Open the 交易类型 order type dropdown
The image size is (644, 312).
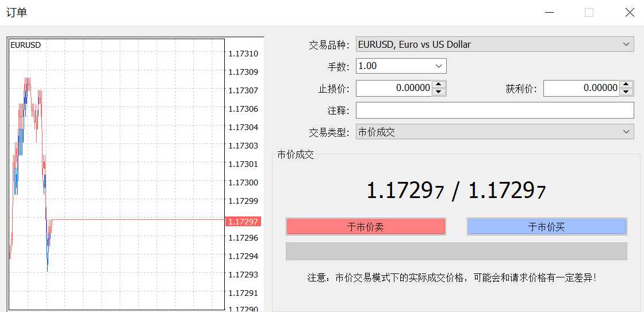pyautogui.click(x=495, y=132)
